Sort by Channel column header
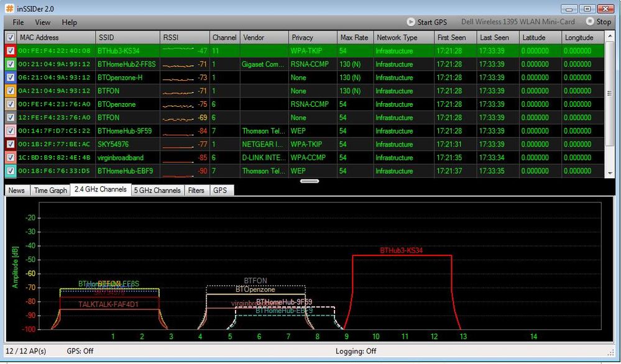Viewport: 621px width, 364px height. (x=224, y=38)
